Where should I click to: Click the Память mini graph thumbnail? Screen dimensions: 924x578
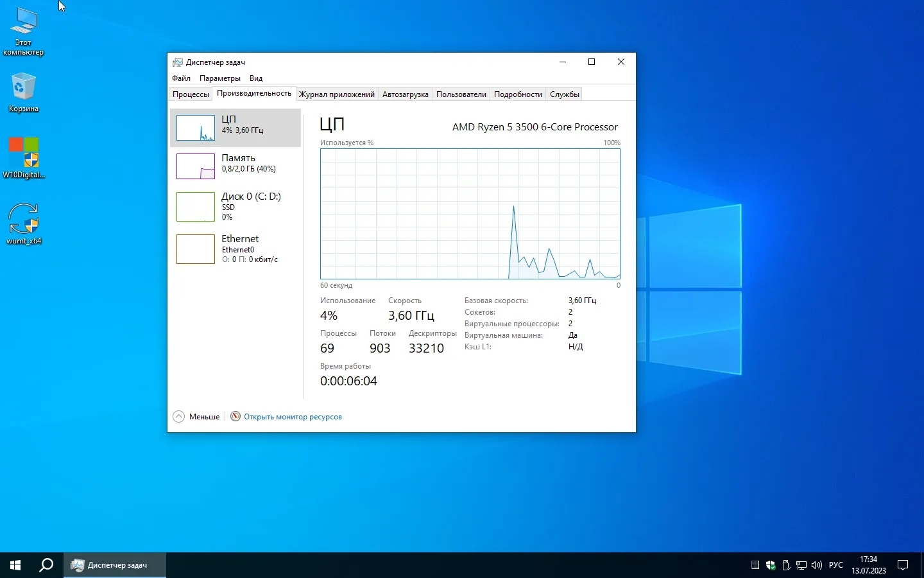(x=196, y=166)
